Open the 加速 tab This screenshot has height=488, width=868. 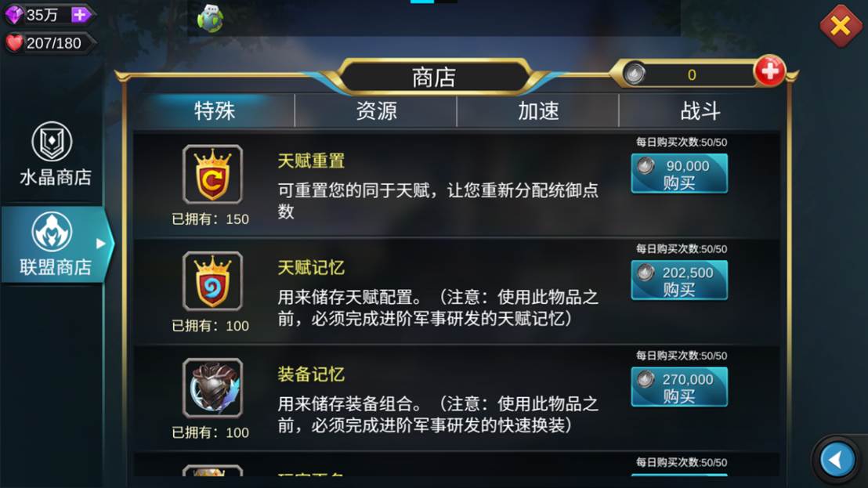(538, 110)
